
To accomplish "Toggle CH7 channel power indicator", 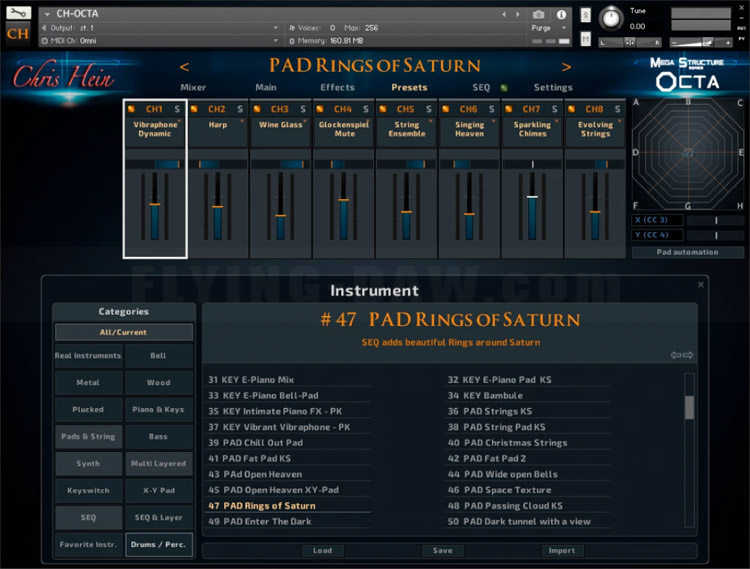I will click(508, 109).
